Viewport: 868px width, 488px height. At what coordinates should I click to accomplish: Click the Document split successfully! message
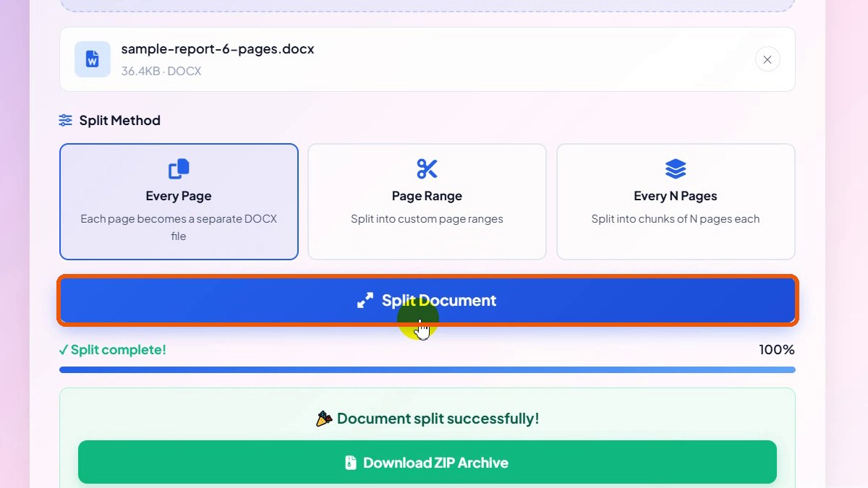(x=438, y=419)
